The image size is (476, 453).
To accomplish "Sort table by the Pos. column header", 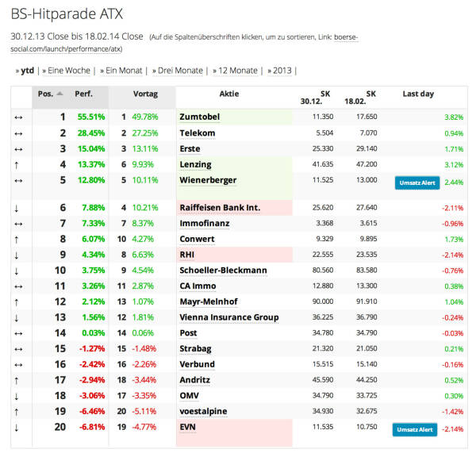I will point(46,94).
